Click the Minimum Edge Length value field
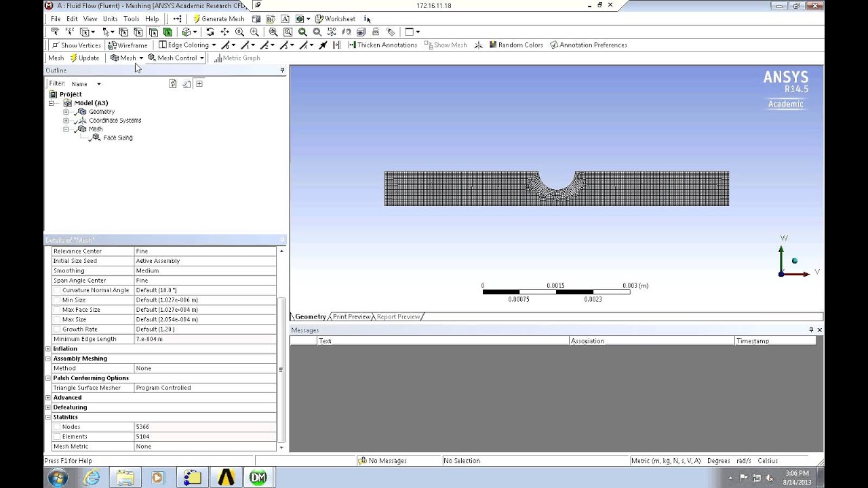This screenshot has width=868, height=488. coord(205,339)
